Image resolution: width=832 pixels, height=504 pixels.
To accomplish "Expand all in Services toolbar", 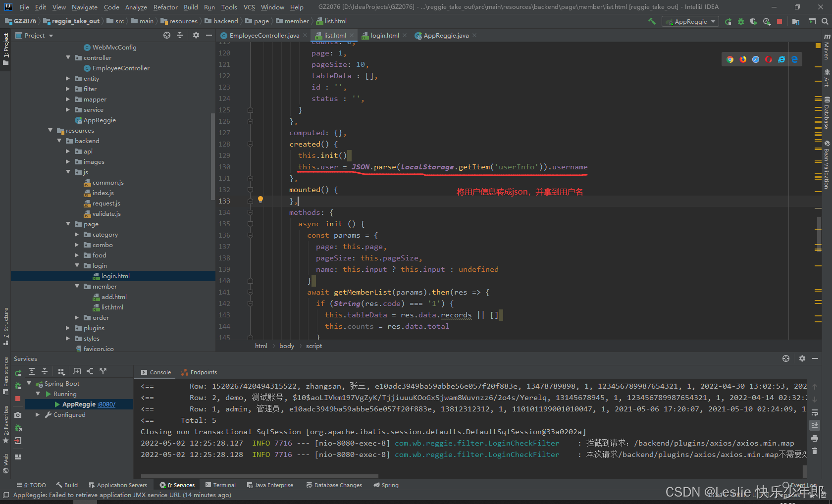I will pyautogui.click(x=32, y=371).
